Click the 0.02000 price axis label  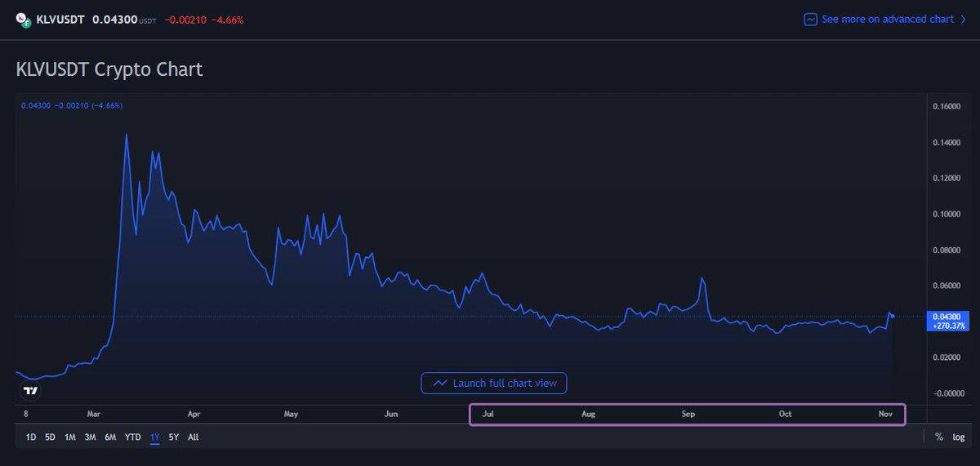click(947, 357)
